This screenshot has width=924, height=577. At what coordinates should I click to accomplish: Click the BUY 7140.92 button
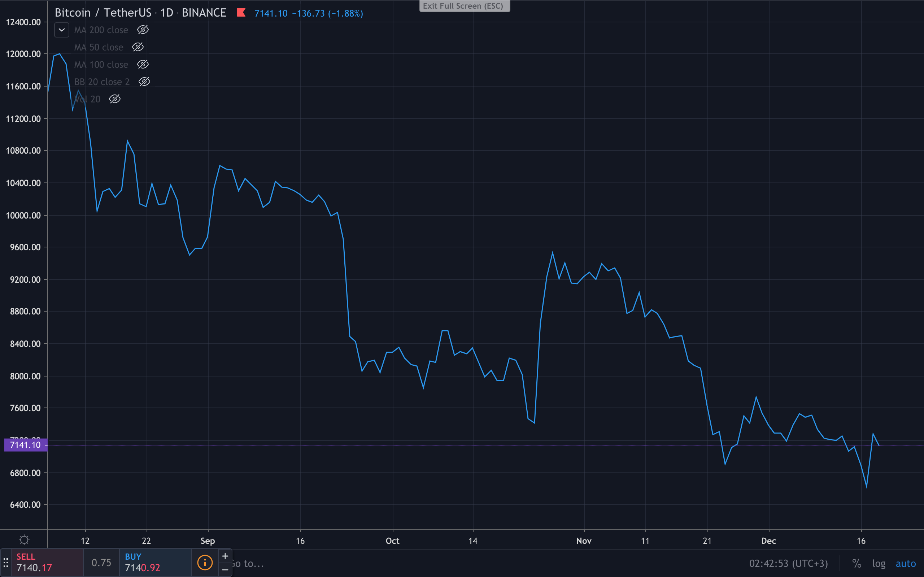click(155, 563)
